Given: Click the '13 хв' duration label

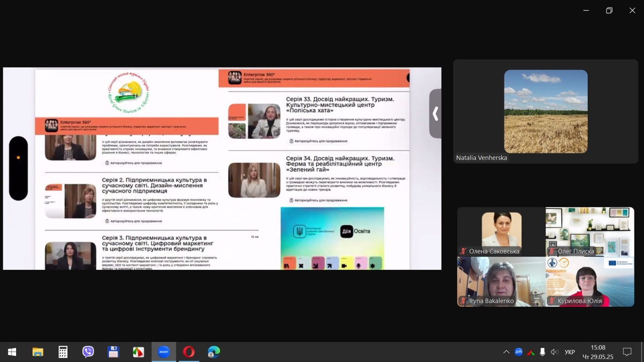Looking at the screenshot, I should 255,237.
